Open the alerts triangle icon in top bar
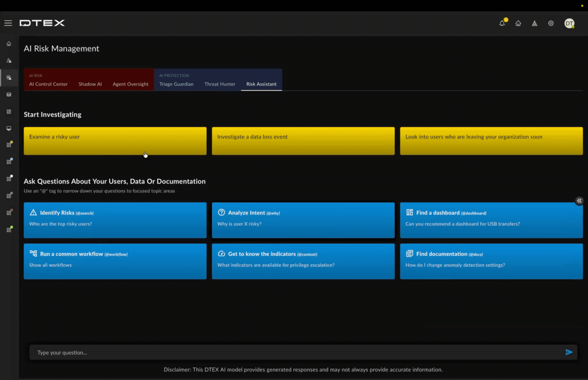588x380 pixels. [x=535, y=23]
